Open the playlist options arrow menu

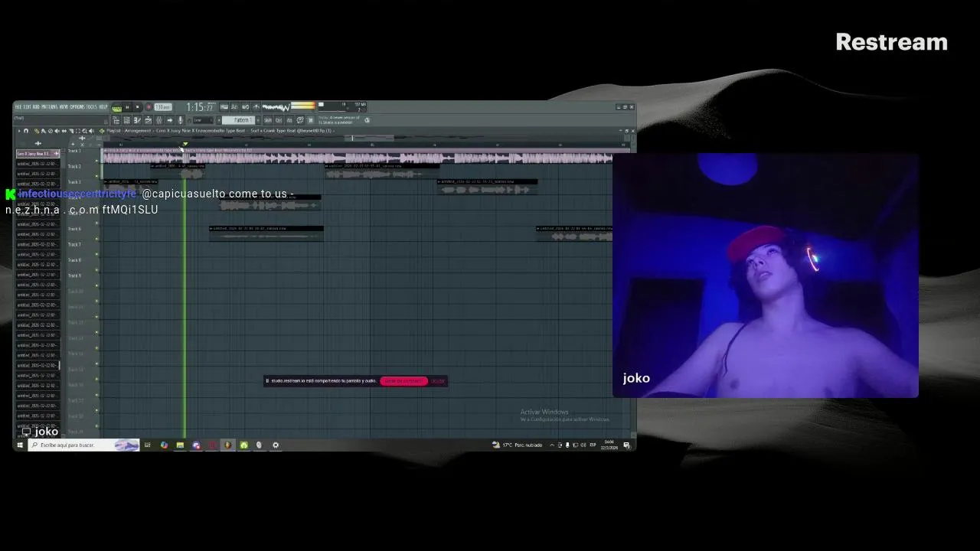click(18, 131)
